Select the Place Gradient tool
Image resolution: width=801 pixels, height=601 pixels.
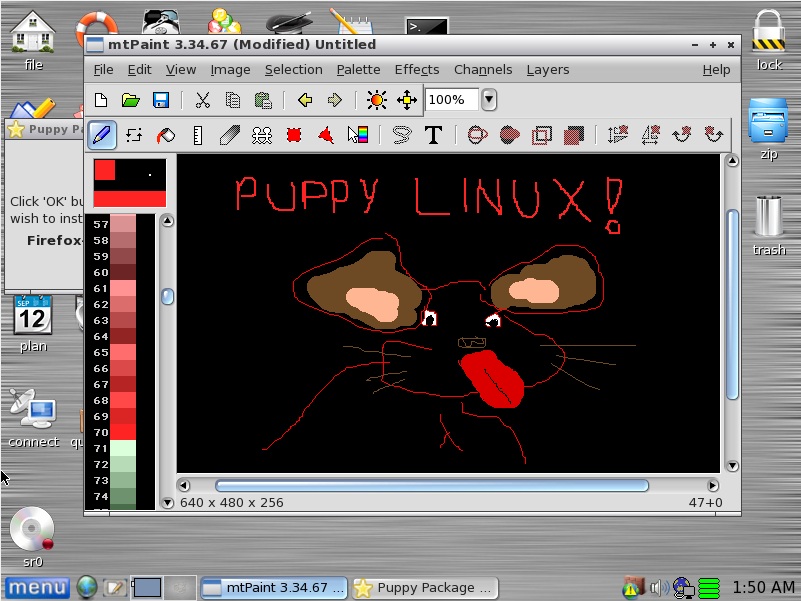(358, 135)
